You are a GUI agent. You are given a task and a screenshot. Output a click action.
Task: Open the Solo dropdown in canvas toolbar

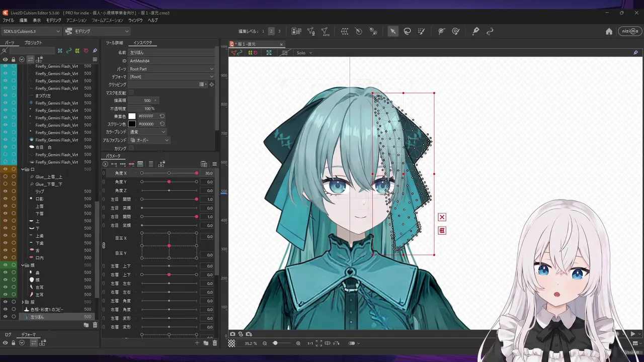pyautogui.click(x=304, y=53)
